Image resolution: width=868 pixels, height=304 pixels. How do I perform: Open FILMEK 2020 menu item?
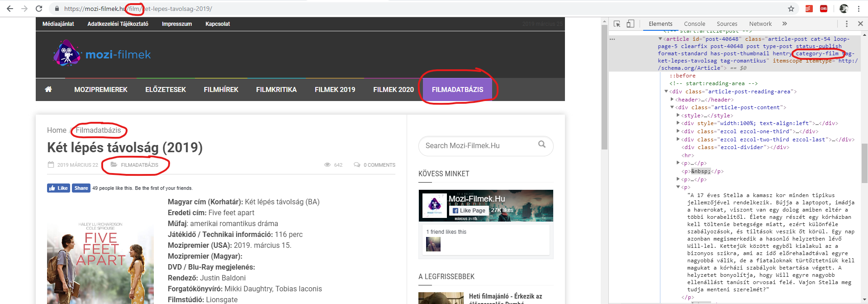click(x=394, y=90)
